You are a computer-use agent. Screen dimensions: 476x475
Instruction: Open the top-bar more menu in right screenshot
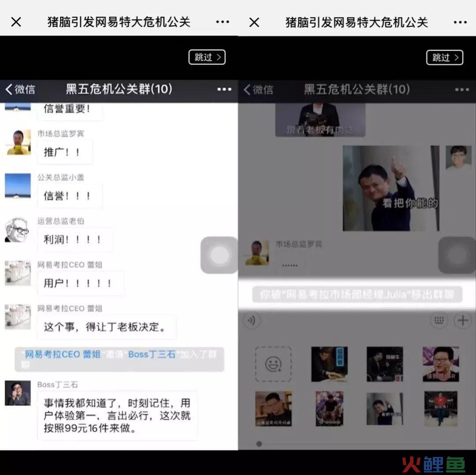(x=460, y=22)
